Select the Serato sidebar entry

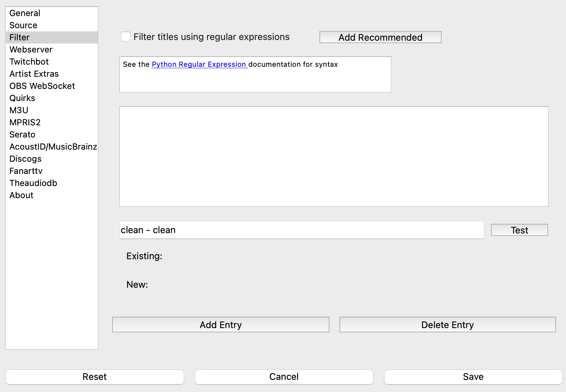click(23, 135)
